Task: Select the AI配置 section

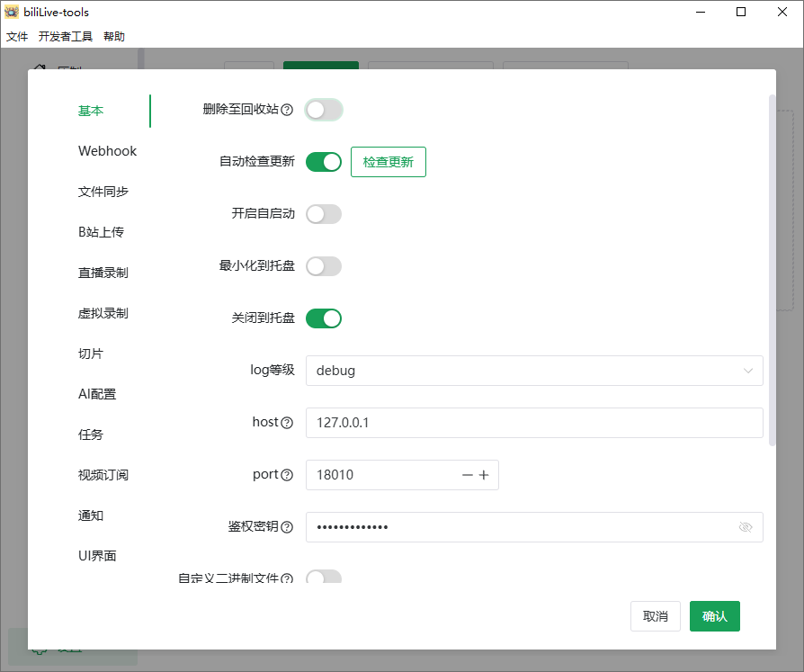Action: coord(94,393)
